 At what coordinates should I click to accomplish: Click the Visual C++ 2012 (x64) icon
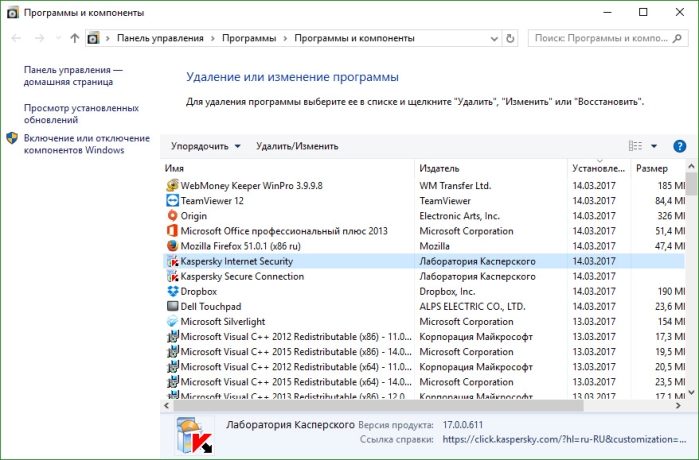point(172,367)
